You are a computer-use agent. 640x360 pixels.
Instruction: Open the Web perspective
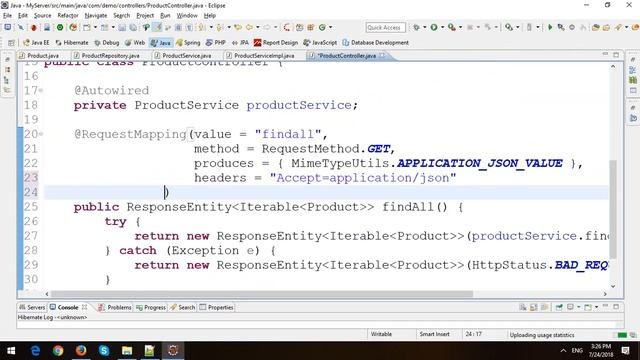[135, 42]
